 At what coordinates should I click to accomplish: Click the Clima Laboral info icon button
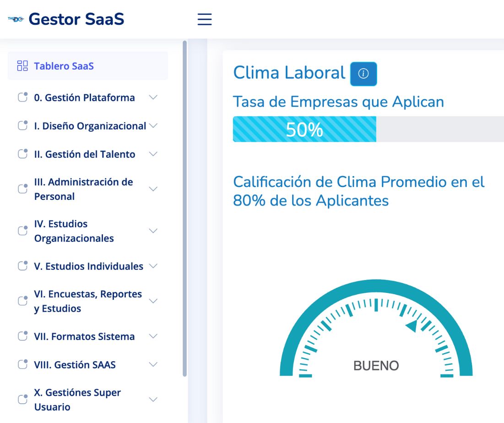click(x=363, y=74)
